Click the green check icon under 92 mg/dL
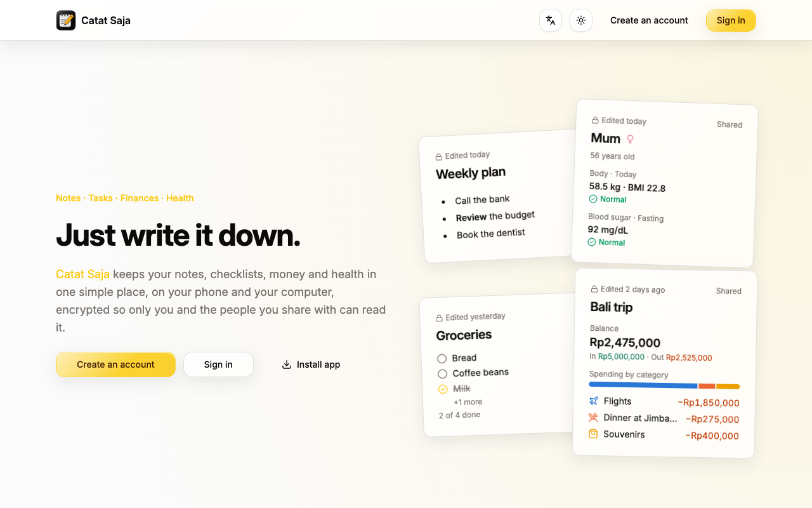 pyautogui.click(x=592, y=242)
